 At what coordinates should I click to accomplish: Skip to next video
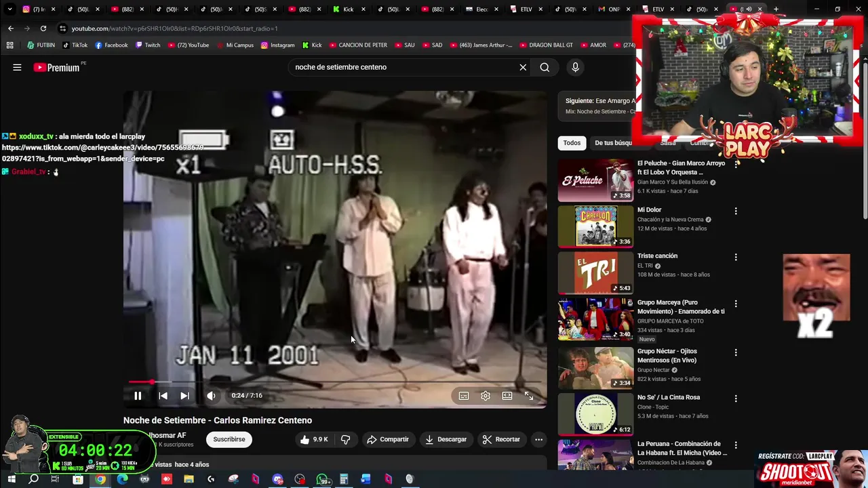[x=184, y=396]
